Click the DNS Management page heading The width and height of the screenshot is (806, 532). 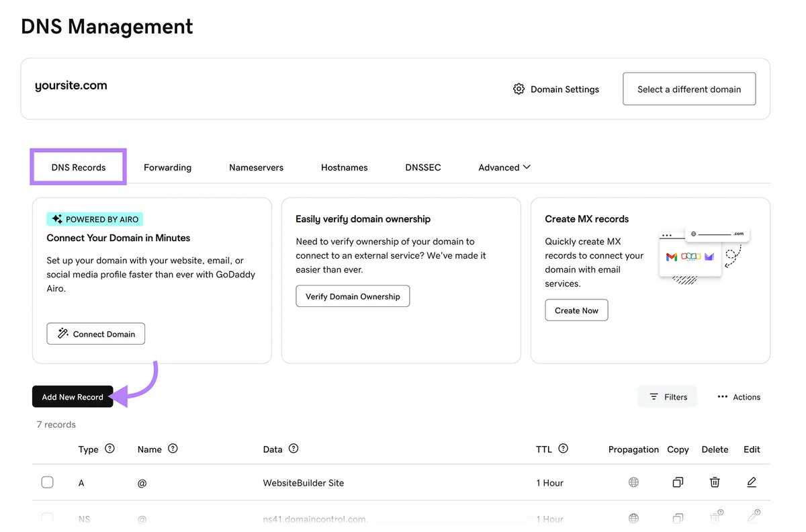107,27
